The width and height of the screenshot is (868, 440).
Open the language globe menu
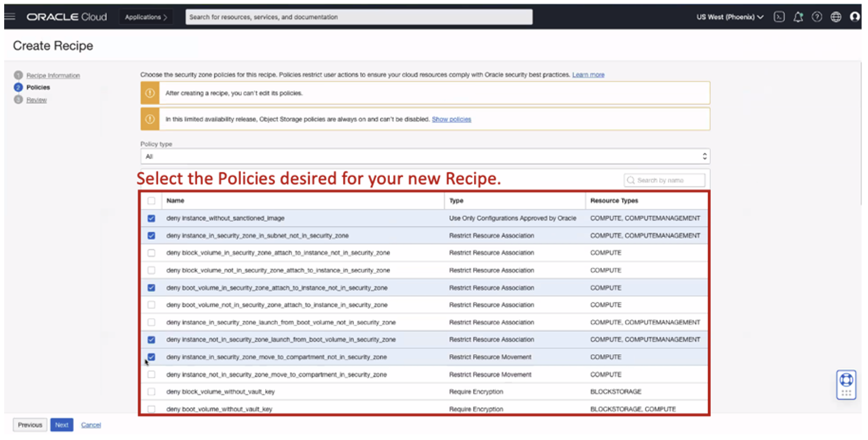point(836,17)
